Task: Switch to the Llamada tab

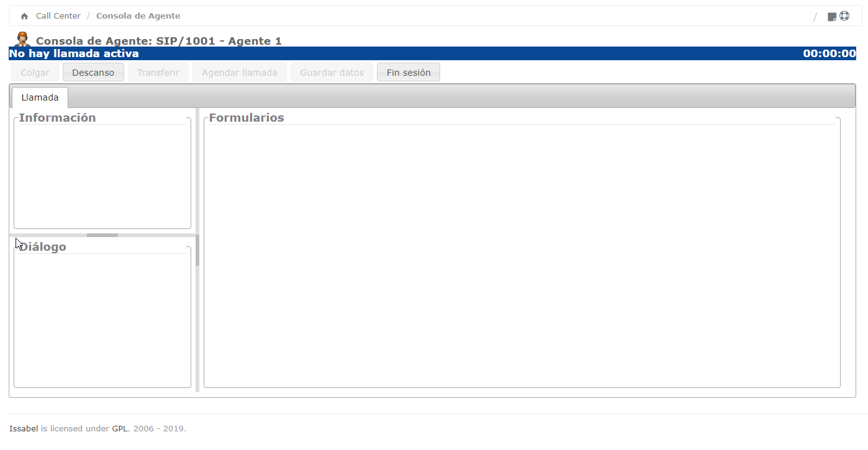Action: 40,97
